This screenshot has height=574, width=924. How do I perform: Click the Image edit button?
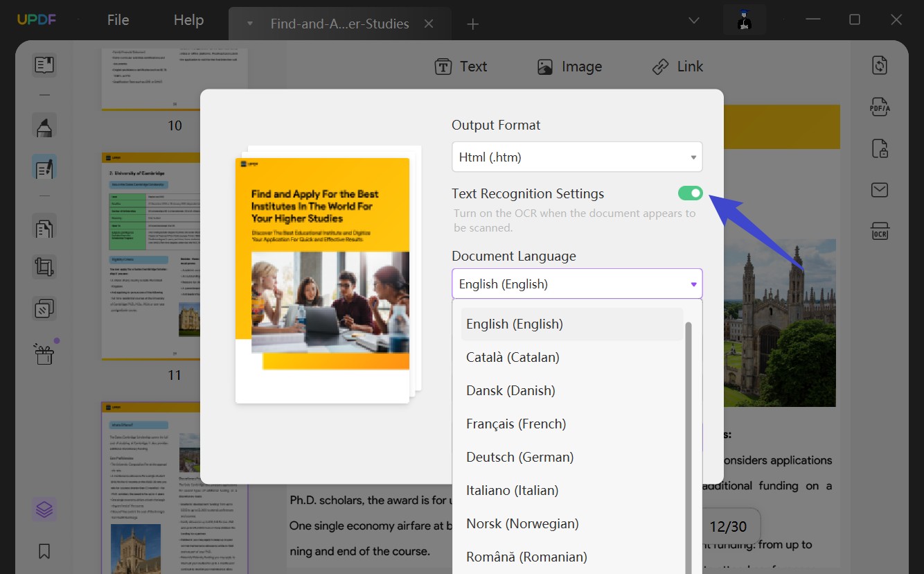[x=569, y=67]
